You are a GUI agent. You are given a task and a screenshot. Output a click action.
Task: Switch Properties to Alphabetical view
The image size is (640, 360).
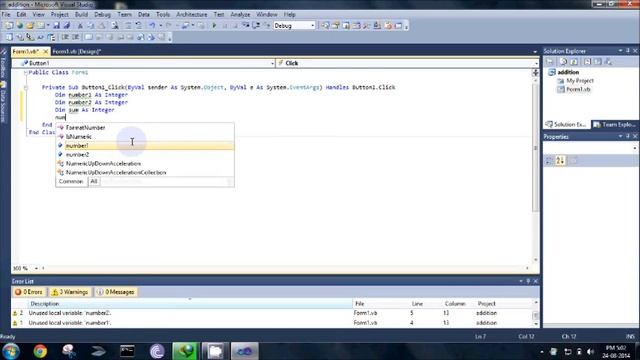tap(560, 161)
